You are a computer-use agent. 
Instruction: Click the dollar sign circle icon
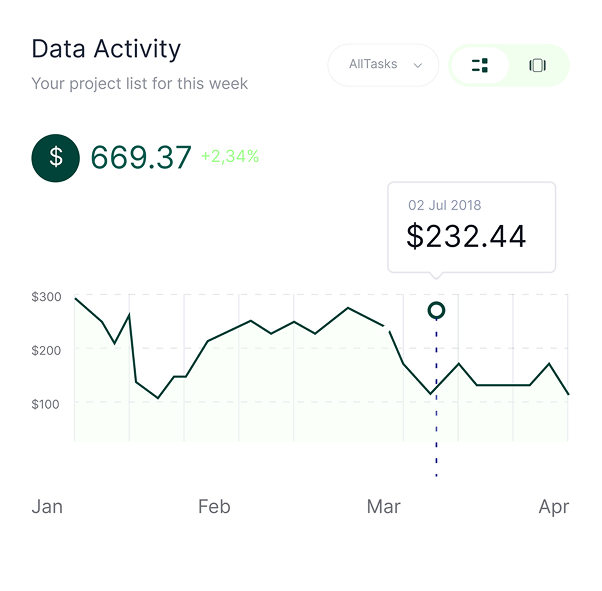56,158
